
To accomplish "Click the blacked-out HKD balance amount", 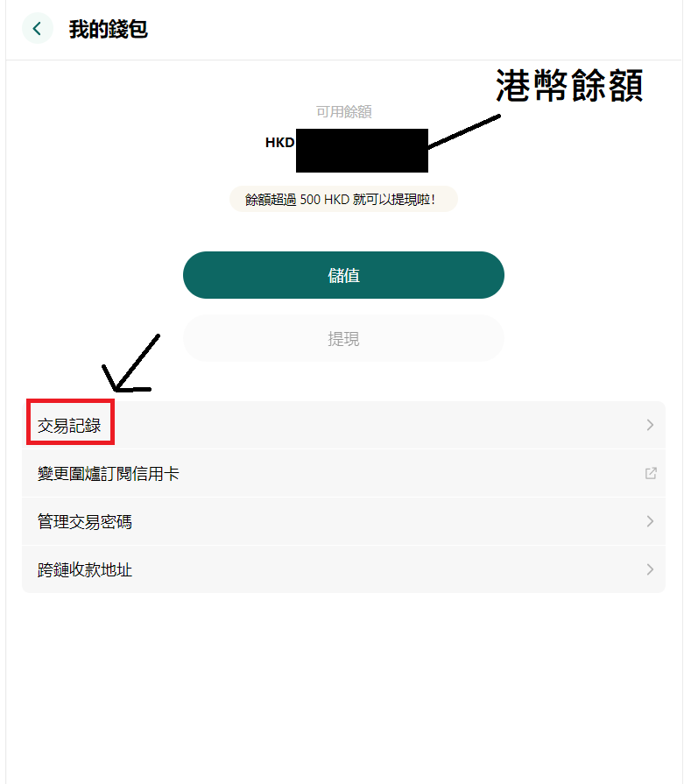I will [362, 151].
